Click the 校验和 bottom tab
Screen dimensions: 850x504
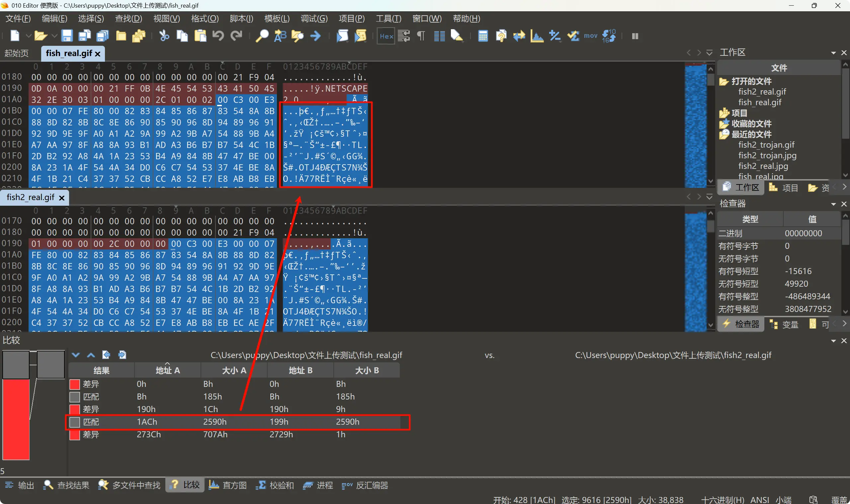click(x=275, y=485)
